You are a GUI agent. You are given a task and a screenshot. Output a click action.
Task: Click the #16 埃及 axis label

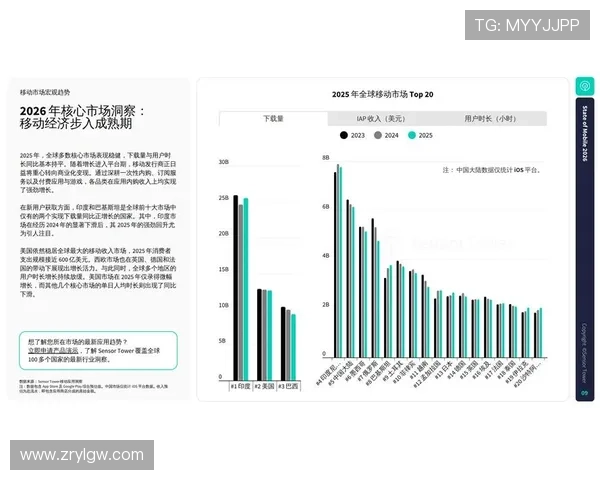point(482,370)
